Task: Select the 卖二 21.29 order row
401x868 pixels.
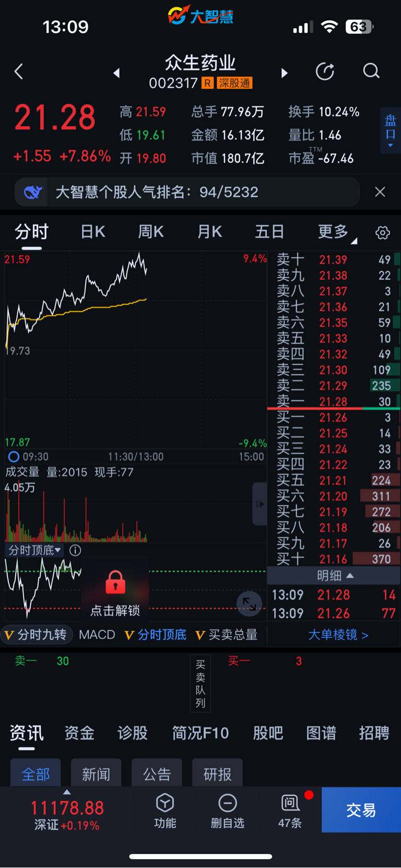Action: [334, 386]
